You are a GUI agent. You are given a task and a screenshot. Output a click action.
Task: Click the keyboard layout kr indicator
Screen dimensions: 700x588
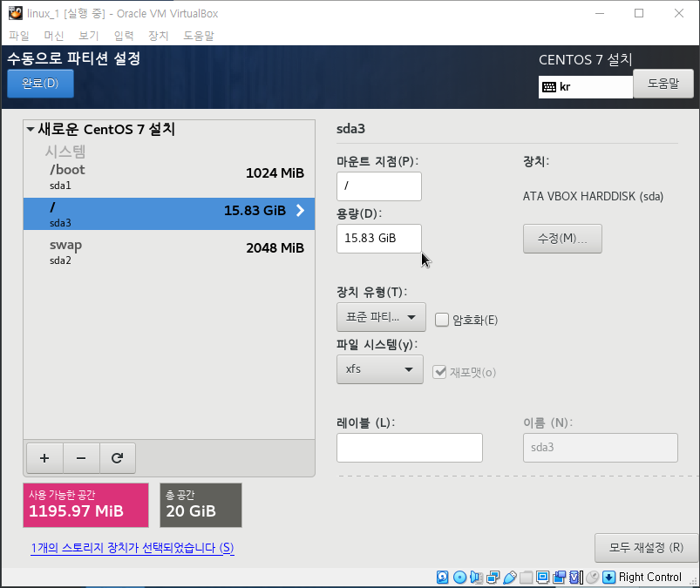click(585, 86)
